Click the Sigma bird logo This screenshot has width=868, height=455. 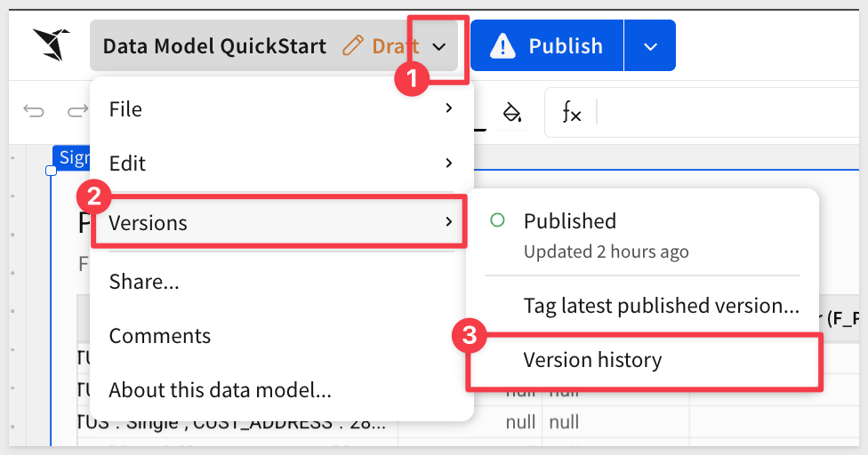[x=50, y=44]
